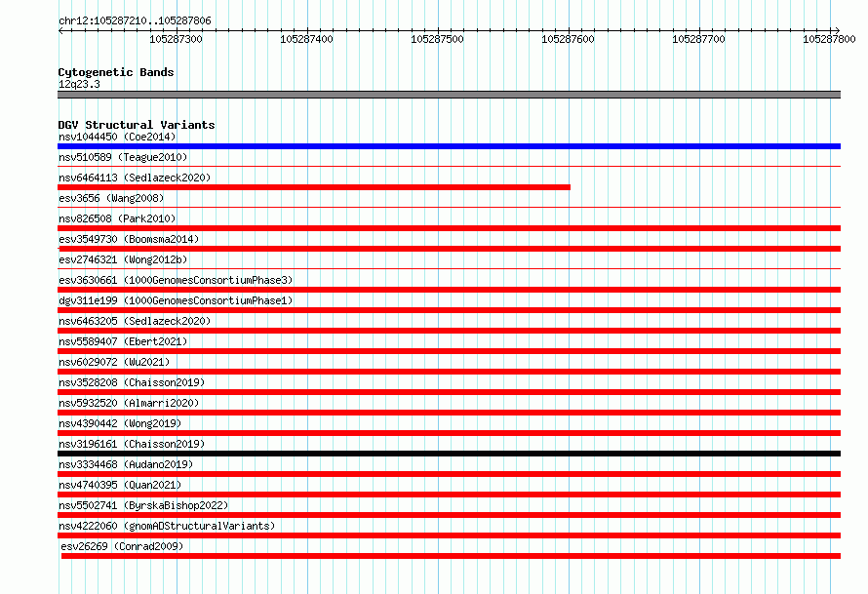Select the 12q23.3 band label
The image size is (868, 594).
click(79, 84)
